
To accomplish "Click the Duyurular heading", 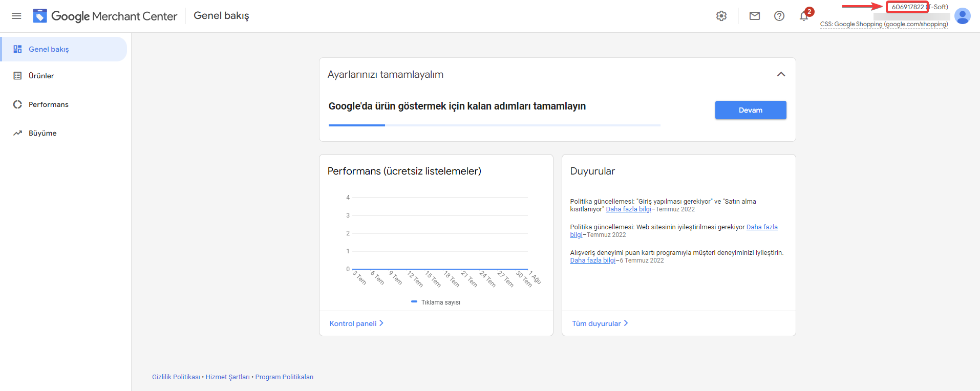I will (x=592, y=171).
